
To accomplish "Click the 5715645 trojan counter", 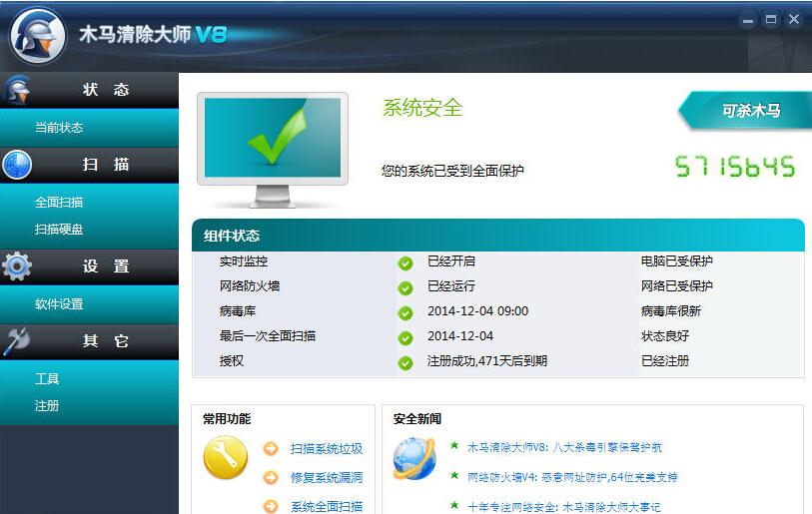I will tap(735, 167).
